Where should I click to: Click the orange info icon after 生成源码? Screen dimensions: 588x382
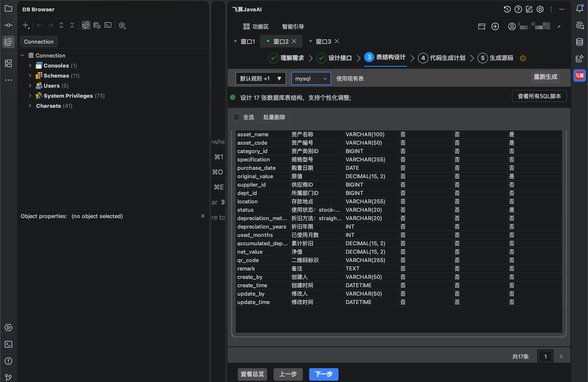tap(523, 58)
